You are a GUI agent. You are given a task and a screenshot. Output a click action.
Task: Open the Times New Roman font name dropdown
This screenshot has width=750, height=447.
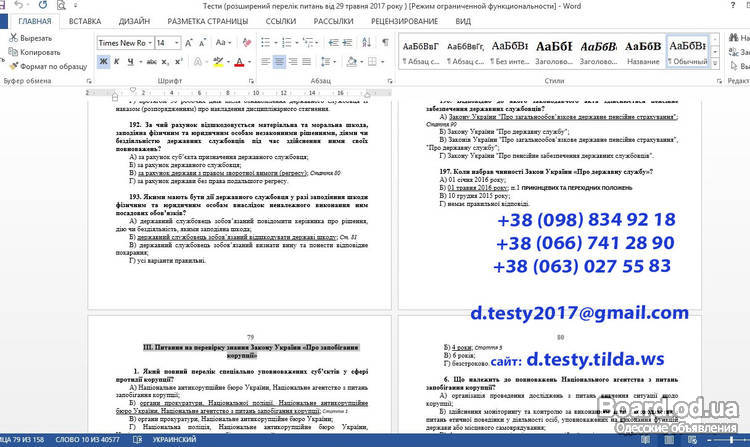150,43
